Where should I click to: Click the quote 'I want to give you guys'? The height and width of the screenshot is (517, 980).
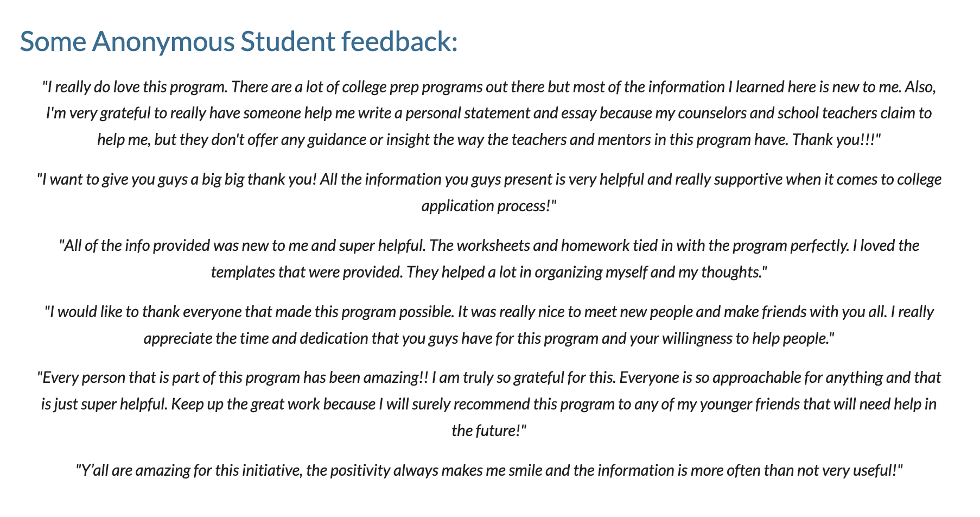488,193
